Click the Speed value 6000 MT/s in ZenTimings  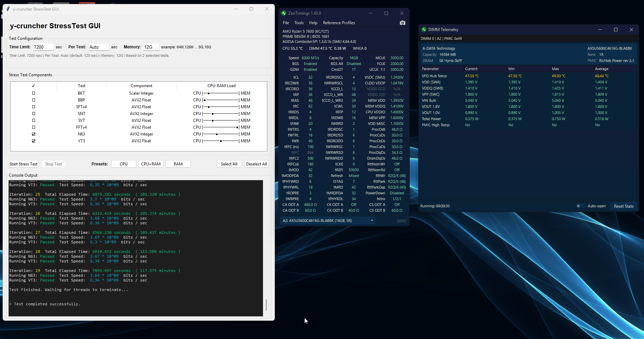(x=310, y=58)
